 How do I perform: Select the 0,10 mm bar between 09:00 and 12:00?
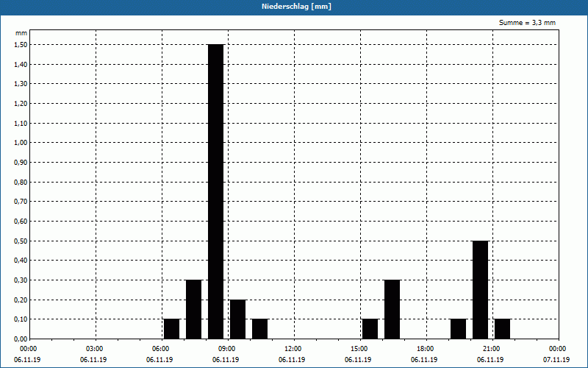click(260, 329)
